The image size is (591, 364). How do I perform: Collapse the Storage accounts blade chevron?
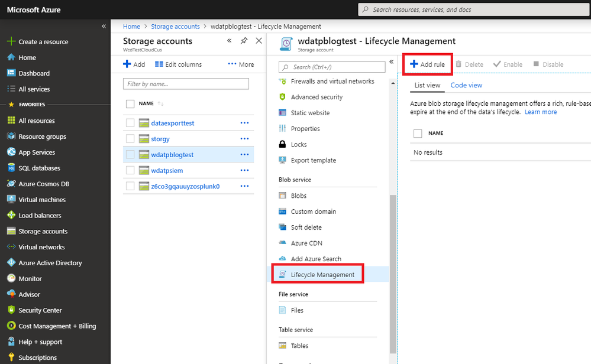pyautogui.click(x=229, y=41)
